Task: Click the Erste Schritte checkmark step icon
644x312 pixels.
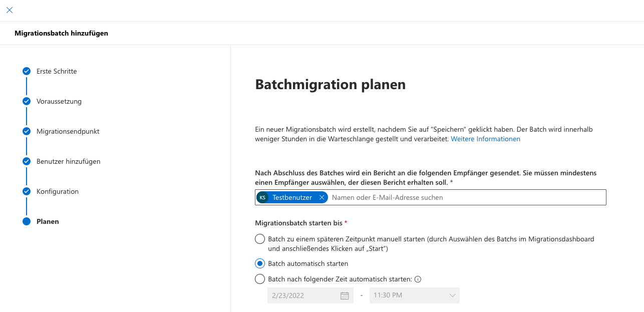Action: click(27, 71)
